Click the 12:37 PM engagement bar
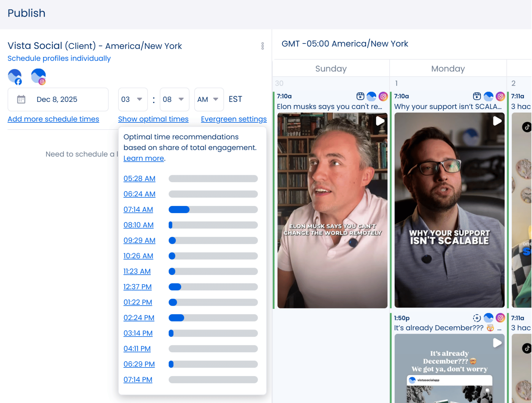 213,287
